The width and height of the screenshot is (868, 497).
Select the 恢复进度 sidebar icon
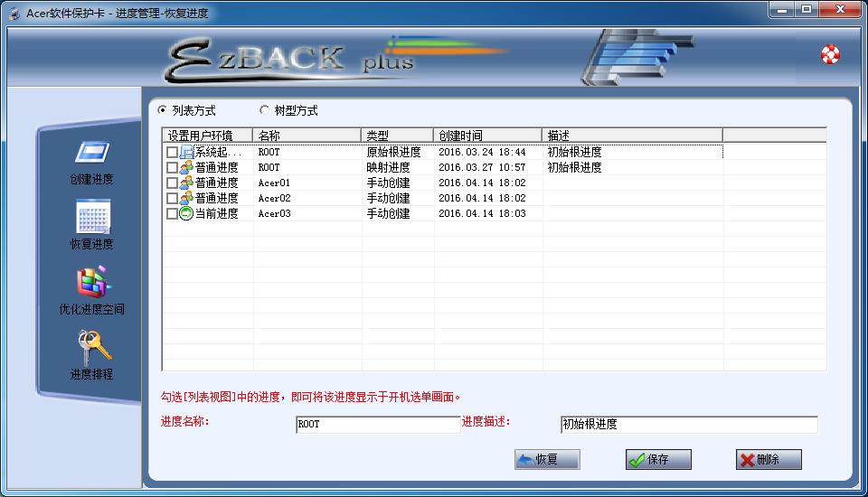point(91,218)
